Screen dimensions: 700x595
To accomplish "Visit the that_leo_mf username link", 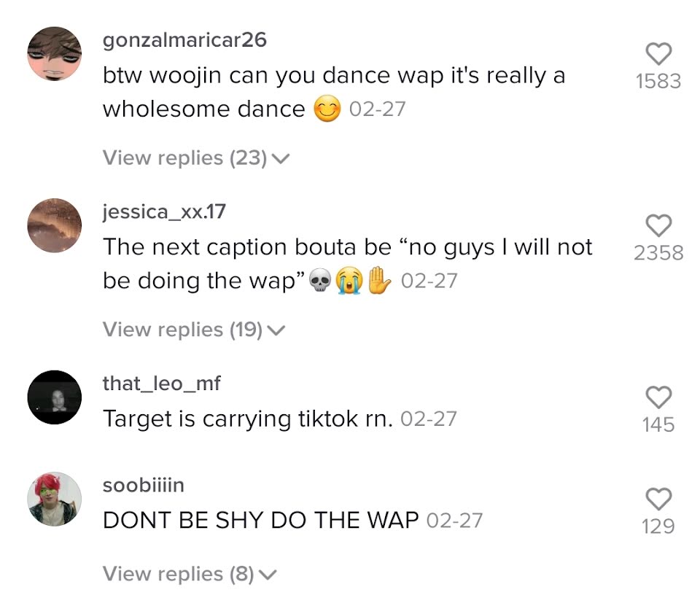I will coord(161,384).
